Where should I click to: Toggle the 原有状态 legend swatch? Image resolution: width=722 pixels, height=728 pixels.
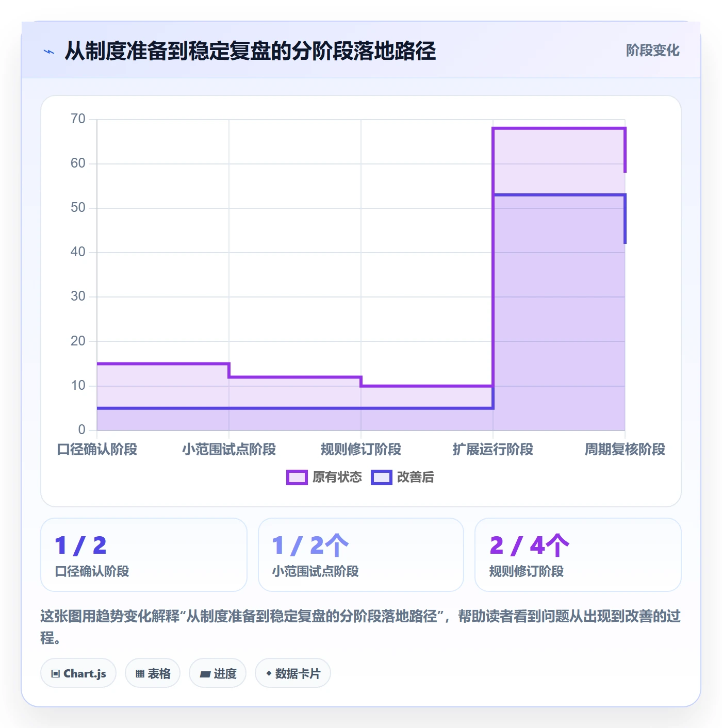(x=297, y=477)
